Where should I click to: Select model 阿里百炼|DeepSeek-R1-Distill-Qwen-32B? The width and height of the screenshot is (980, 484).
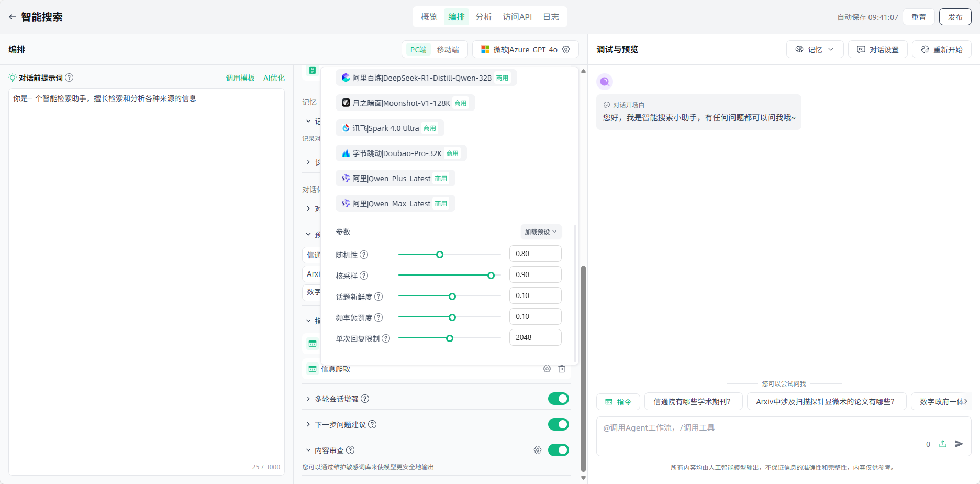(426, 78)
